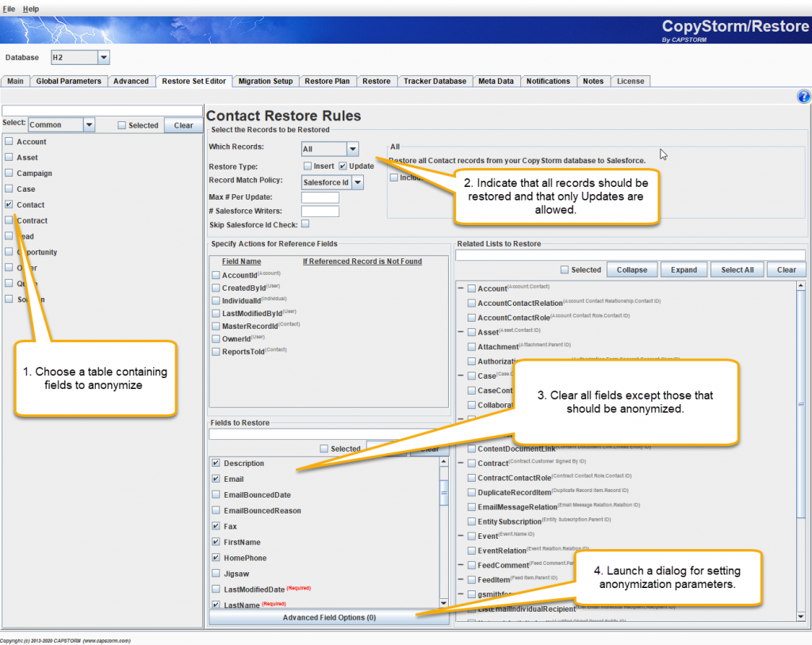This screenshot has height=645, width=812.
Task: Switch to the Main tab
Action: (16, 82)
